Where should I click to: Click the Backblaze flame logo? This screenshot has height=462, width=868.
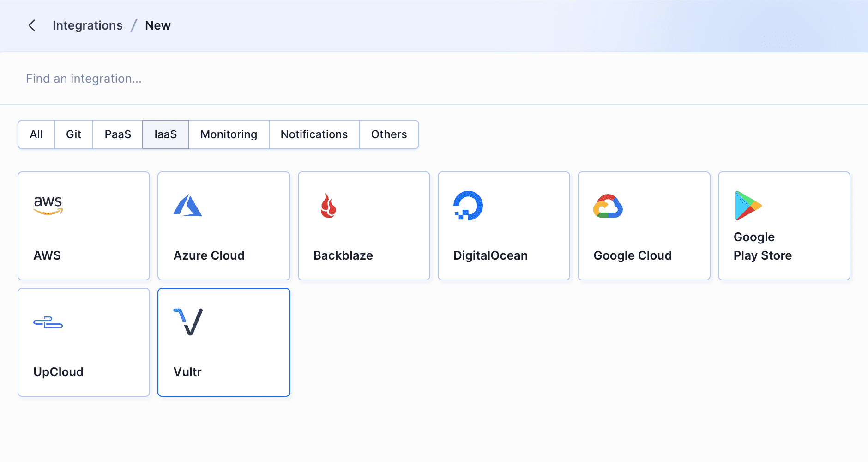tap(328, 206)
